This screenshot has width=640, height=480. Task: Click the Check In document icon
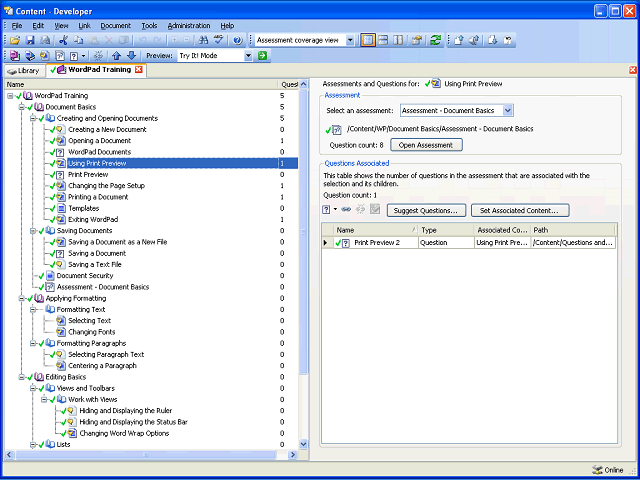pyautogui.click(x=458, y=40)
